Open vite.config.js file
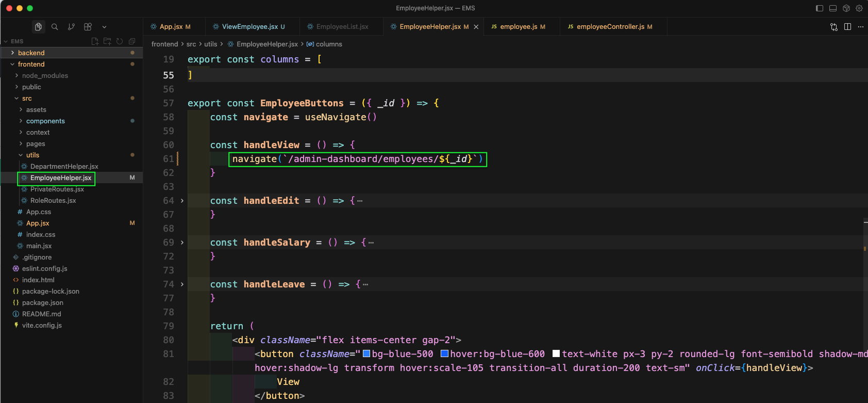This screenshot has height=403, width=868. (x=71, y=325)
